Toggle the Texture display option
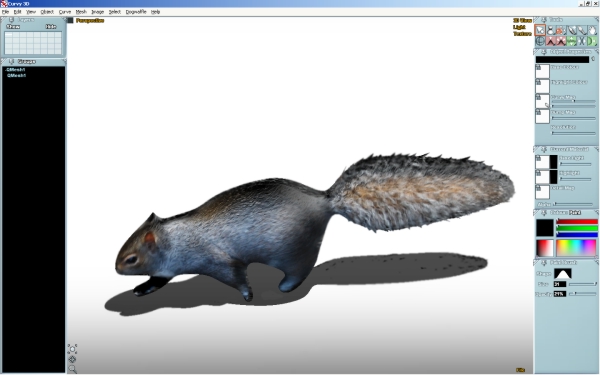The height and width of the screenshot is (375, 600). click(522, 34)
